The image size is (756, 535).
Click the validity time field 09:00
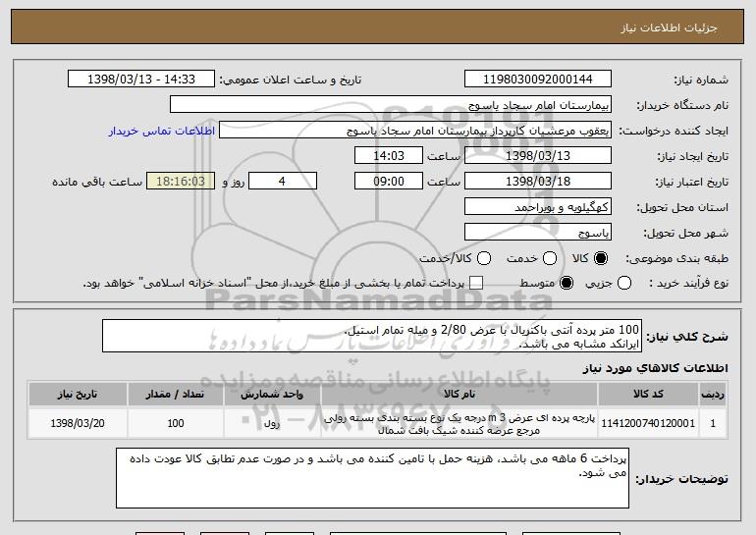pyautogui.click(x=389, y=182)
